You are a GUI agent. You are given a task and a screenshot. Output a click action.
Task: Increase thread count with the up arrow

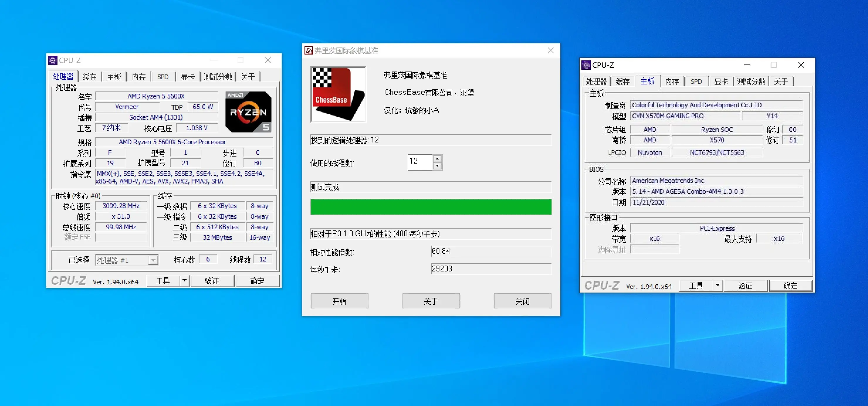437,159
